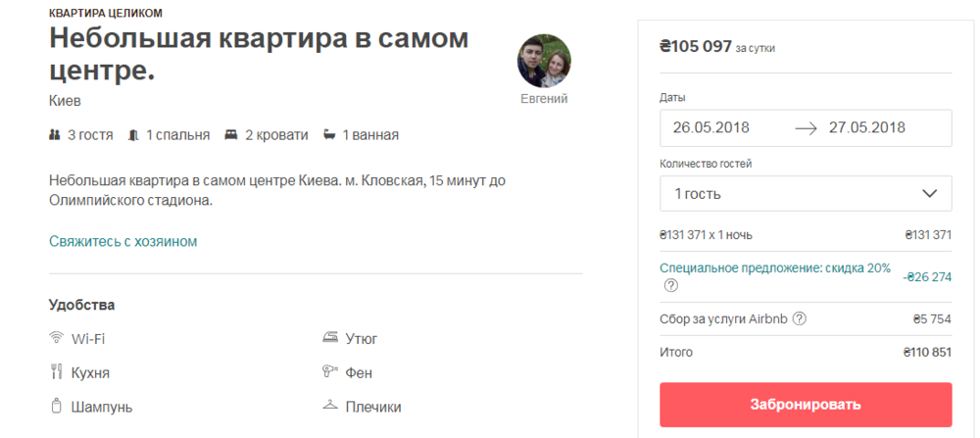980x438 pixels.
Task: Click the hair dryer icon beside 'Фен'
Action: [x=330, y=372]
